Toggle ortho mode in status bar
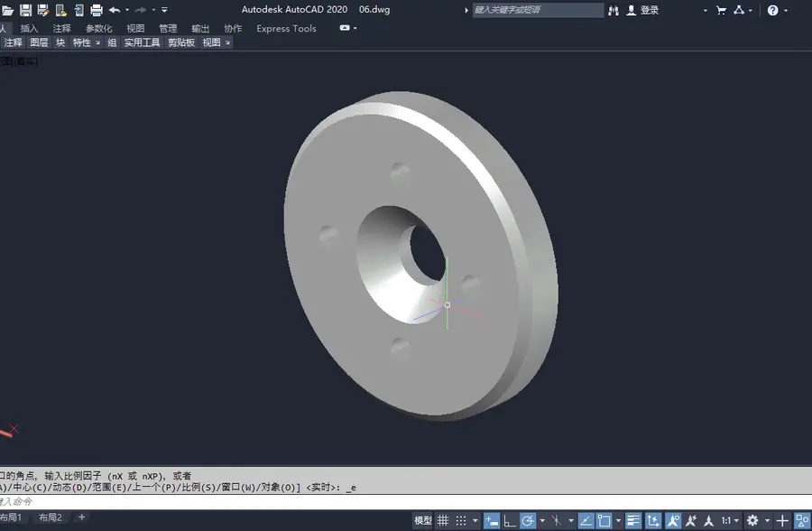The height and width of the screenshot is (531, 812). (510, 521)
